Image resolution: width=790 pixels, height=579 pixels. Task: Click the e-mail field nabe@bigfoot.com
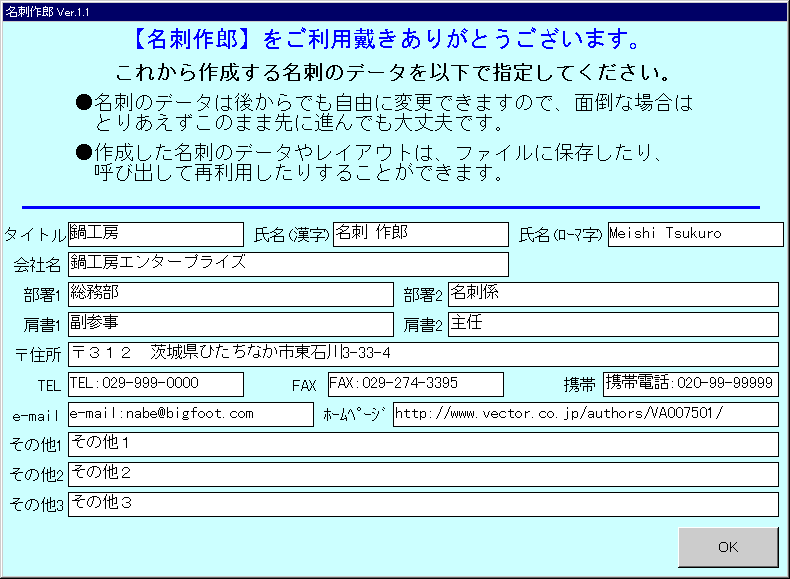coord(190,414)
